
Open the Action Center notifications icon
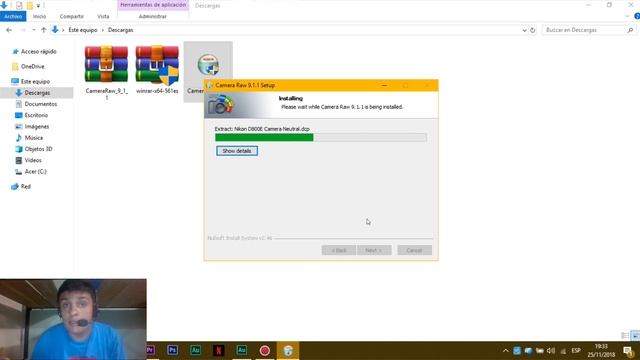[x=628, y=351]
